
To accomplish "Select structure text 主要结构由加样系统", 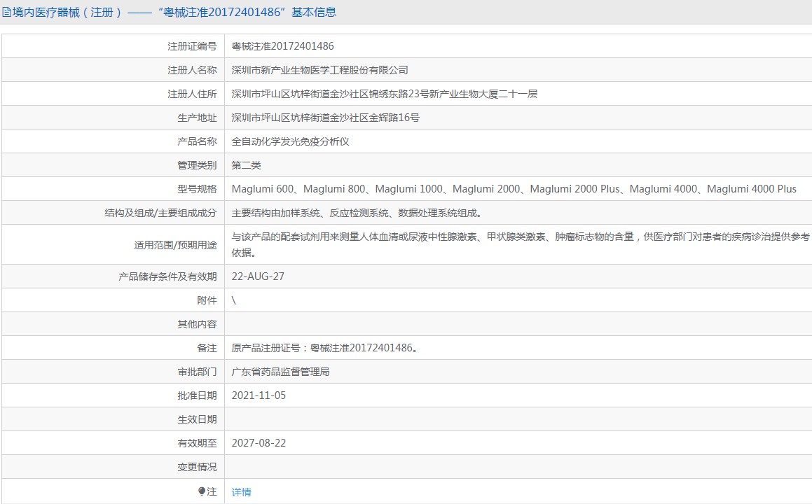I will click(357, 213).
